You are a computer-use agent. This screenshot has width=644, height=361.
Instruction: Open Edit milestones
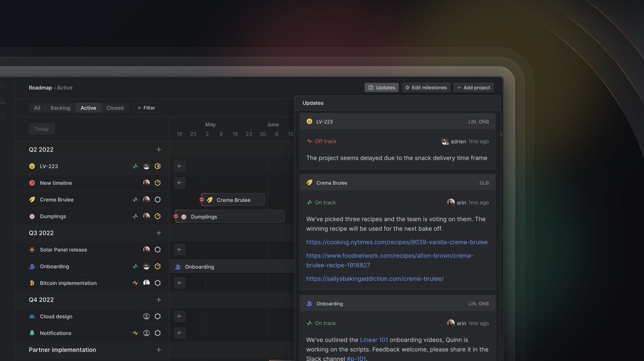(426, 87)
